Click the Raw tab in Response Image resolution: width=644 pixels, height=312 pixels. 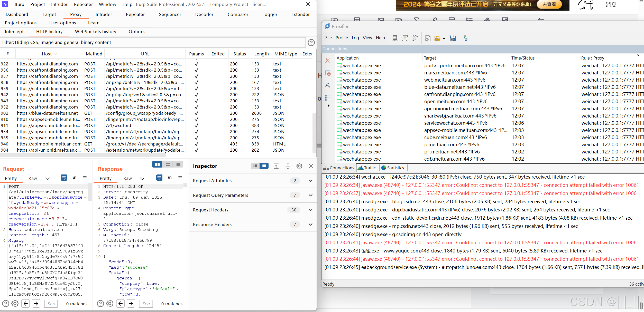pos(127,178)
